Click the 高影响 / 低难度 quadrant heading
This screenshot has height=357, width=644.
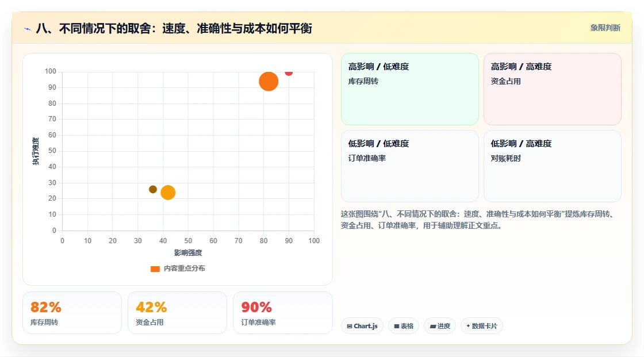point(378,67)
